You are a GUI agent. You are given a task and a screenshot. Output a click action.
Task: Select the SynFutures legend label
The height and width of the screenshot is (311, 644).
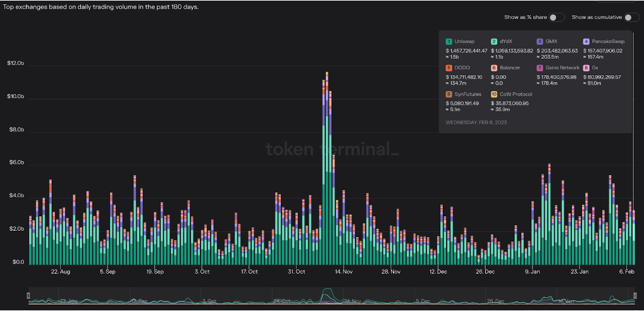pos(467,94)
